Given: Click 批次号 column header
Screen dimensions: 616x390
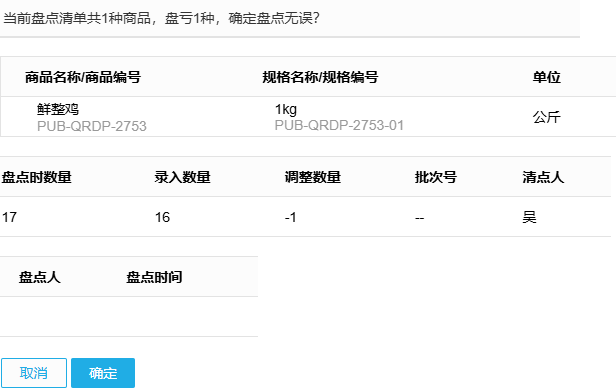Looking at the screenshot, I should pyautogui.click(x=436, y=177).
